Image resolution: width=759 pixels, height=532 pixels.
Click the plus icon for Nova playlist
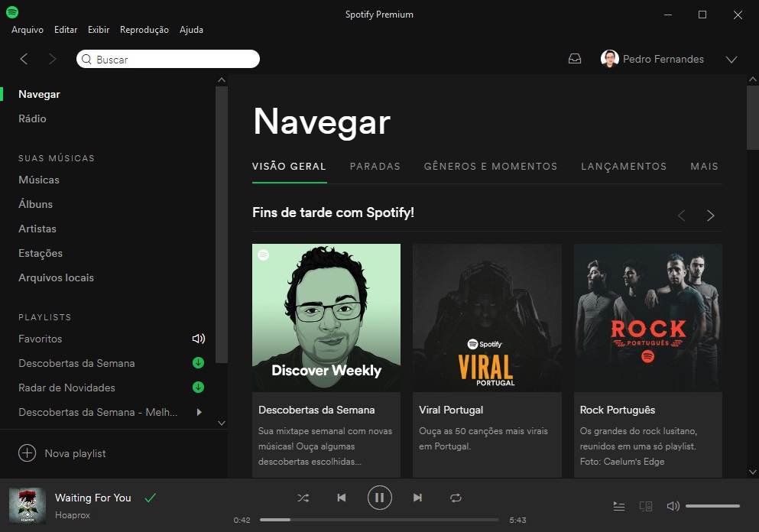(27, 453)
